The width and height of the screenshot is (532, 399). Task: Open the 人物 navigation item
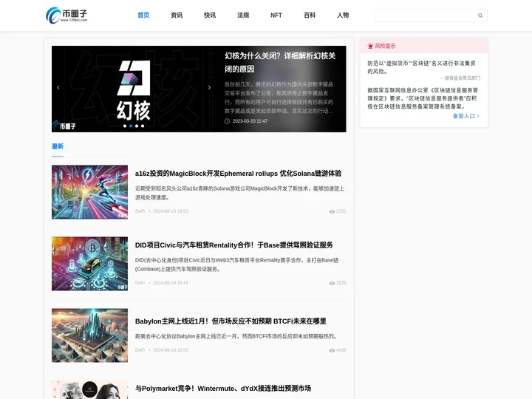[x=343, y=16]
